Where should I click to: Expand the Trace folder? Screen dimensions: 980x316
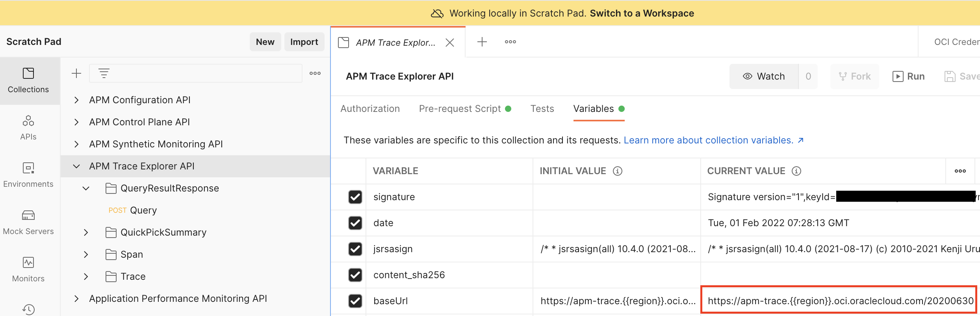[86, 277]
